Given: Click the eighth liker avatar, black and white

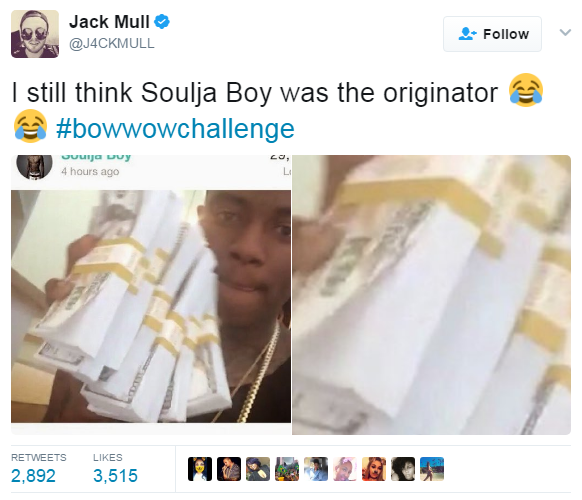Looking at the screenshot, I should 403,469.
